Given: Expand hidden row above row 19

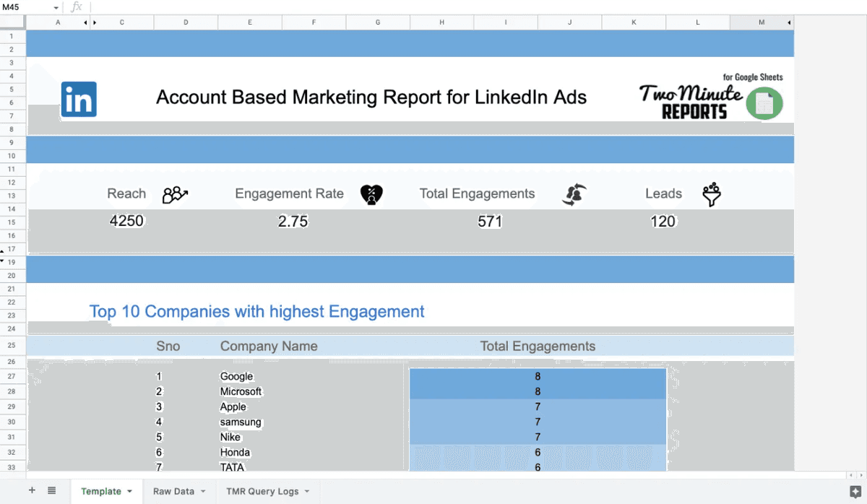Looking at the screenshot, I should click(x=2, y=260).
